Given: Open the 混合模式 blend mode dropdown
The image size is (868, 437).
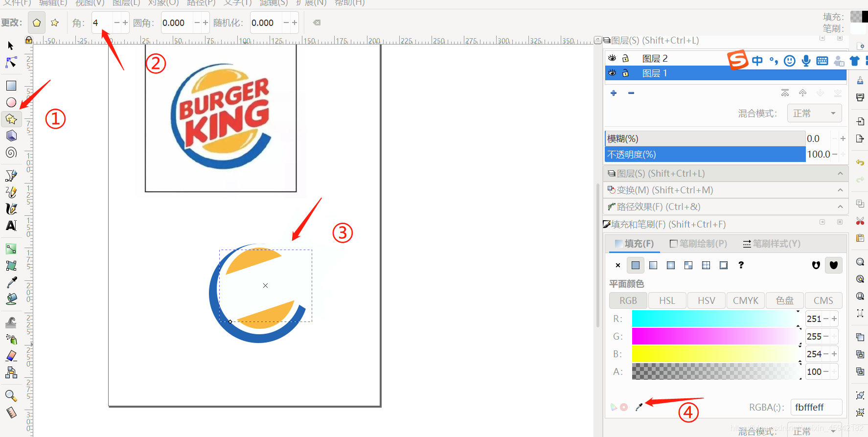Looking at the screenshot, I should tap(814, 113).
